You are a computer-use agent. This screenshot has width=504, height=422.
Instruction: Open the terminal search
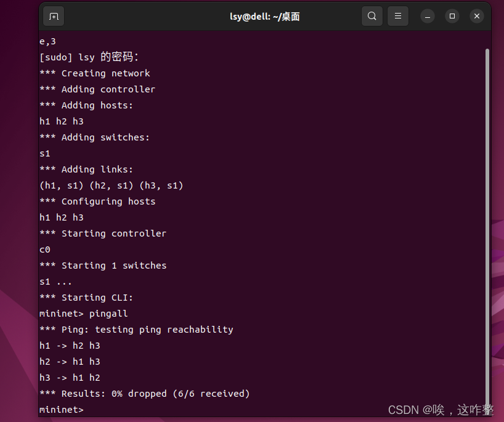tap(372, 16)
